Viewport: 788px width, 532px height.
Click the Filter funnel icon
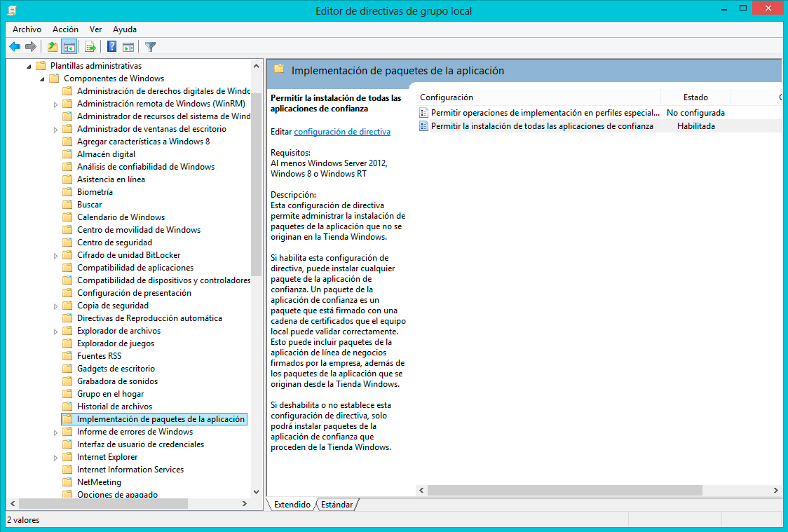point(150,47)
